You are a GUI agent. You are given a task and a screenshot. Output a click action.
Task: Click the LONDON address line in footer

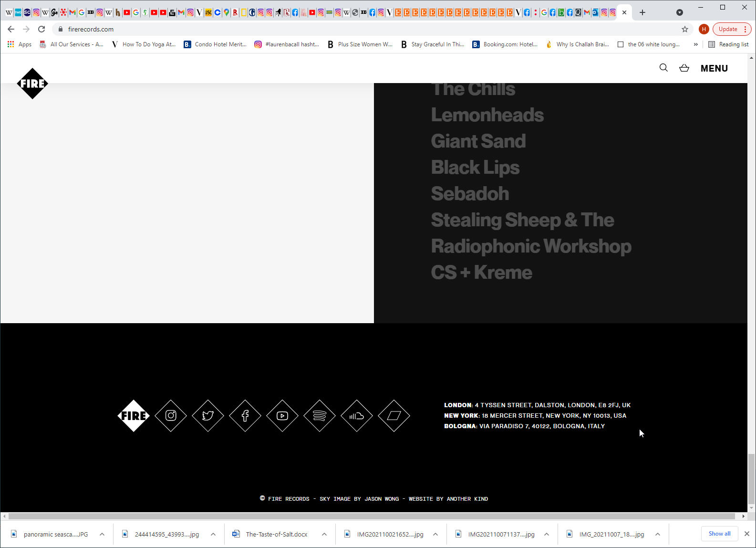pyautogui.click(x=537, y=405)
